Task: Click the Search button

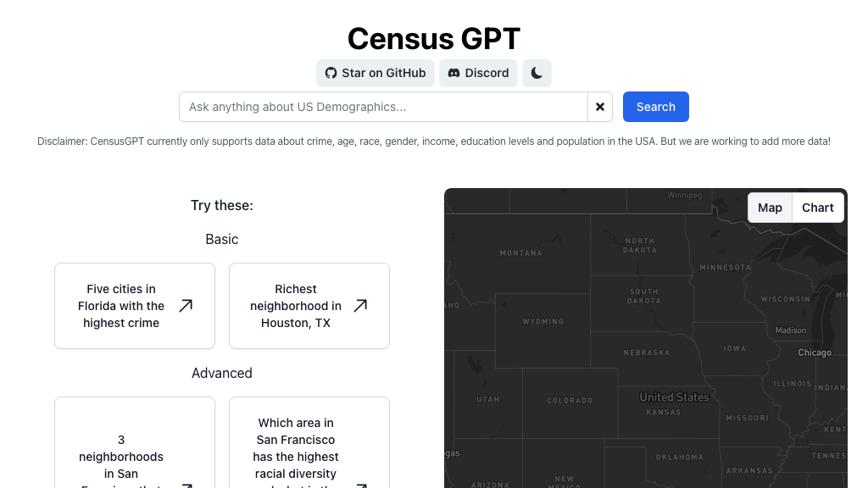Action: [655, 107]
